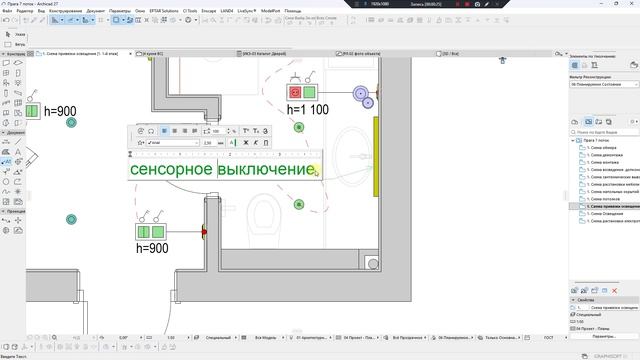Screen dimensions: 640x360
Task: Click the strikethrough icon in the text toolbar
Action: [x=265, y=131]
